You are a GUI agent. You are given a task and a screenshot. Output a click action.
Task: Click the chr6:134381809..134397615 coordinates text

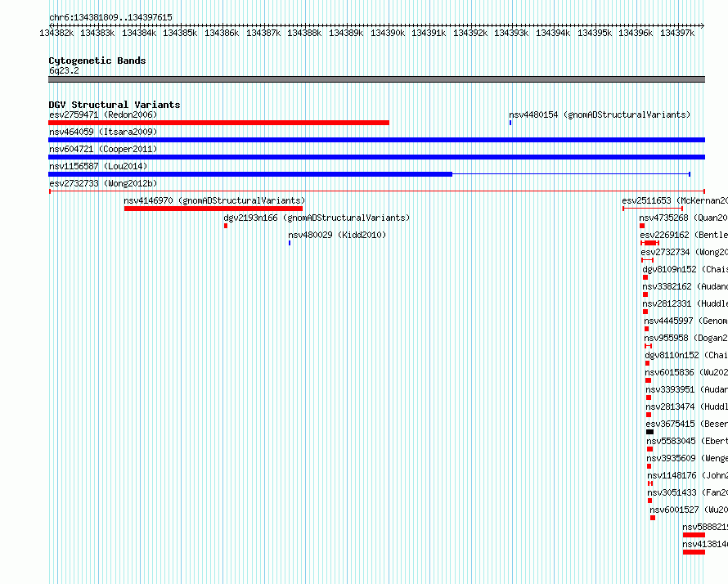point(110,17)
